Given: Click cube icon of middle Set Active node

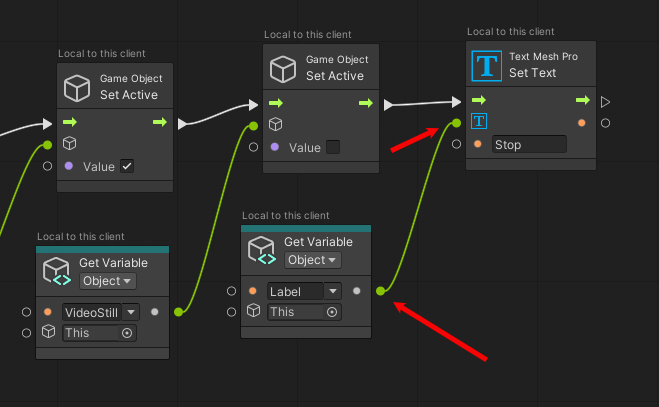Looking at the screenshot, I should click(283, 69).
